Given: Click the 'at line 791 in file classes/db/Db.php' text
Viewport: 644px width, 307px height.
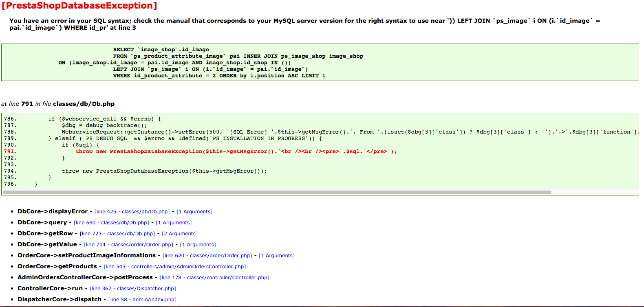Looking at the screenshot, I should tap(58, 104).
